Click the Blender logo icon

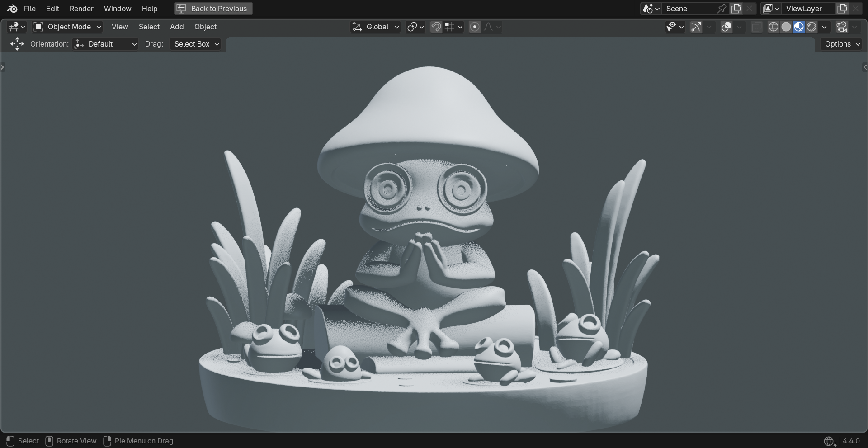tap(12, 9)
